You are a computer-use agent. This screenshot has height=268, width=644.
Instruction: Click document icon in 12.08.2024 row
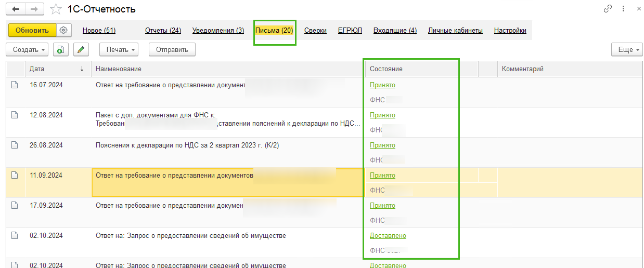coord(15,115)
